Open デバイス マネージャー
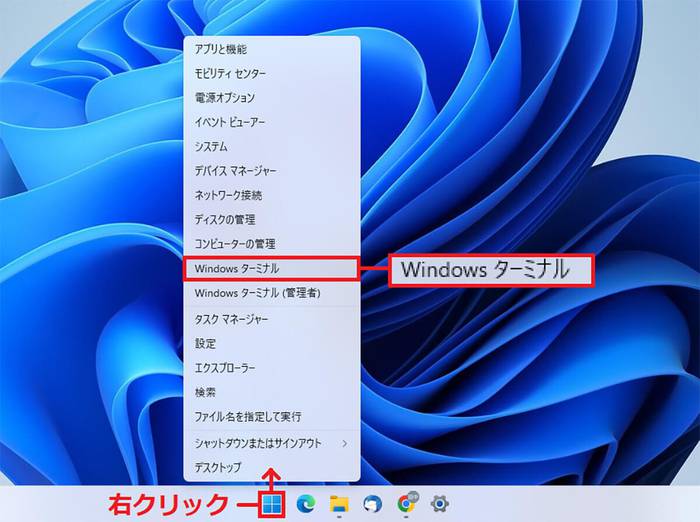 point(272,171)
